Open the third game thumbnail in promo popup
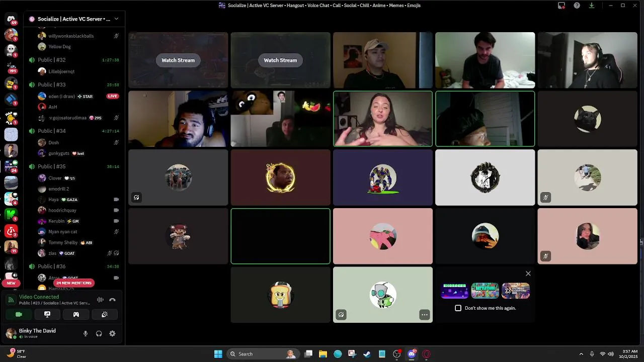The image size is (644, 362). [516, 291]
